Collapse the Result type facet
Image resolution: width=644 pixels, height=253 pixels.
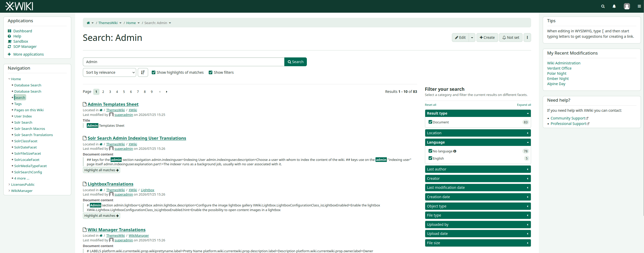(478, 113)
